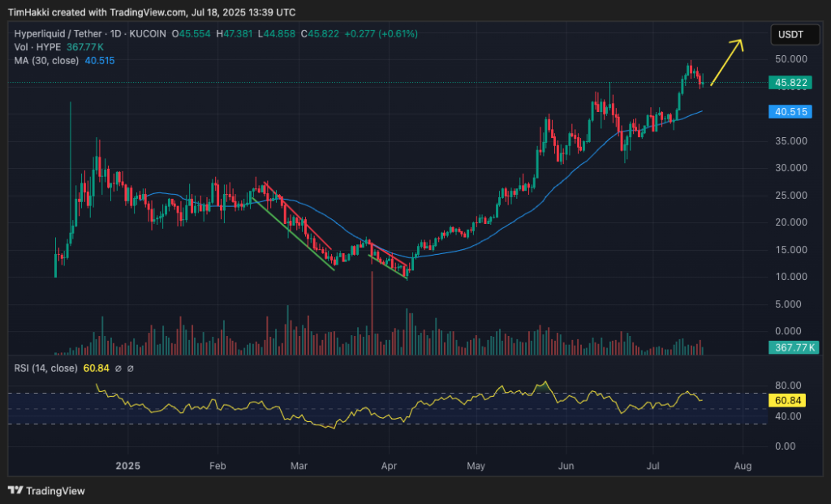Click the 2025 label on the time axis

(x=128, y=466)
